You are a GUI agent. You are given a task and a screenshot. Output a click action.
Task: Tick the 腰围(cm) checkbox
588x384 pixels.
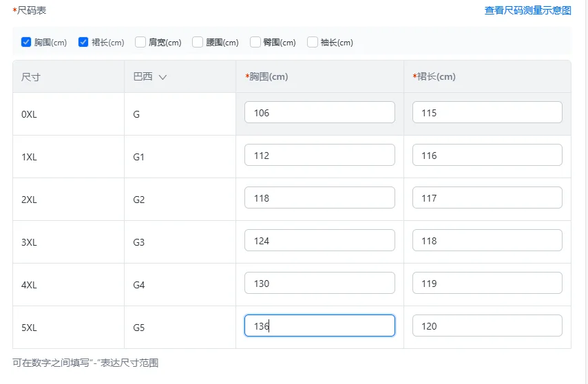coord(198,42)
